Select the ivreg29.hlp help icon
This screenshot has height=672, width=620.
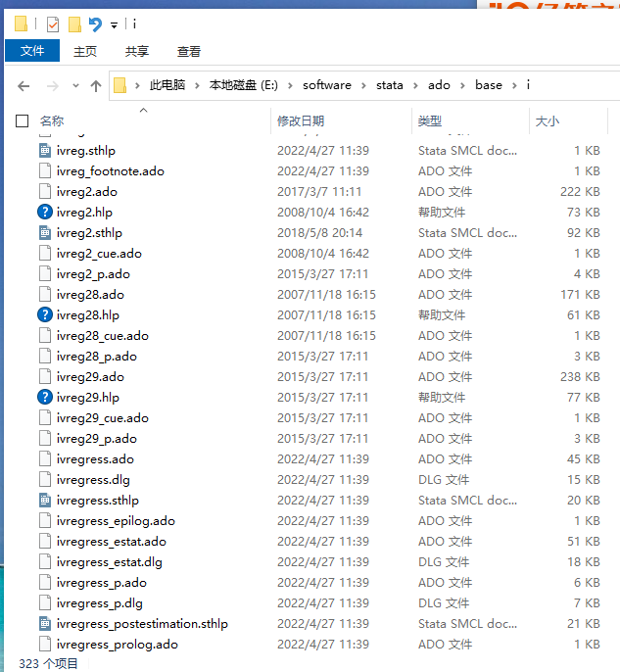(45, 398)
